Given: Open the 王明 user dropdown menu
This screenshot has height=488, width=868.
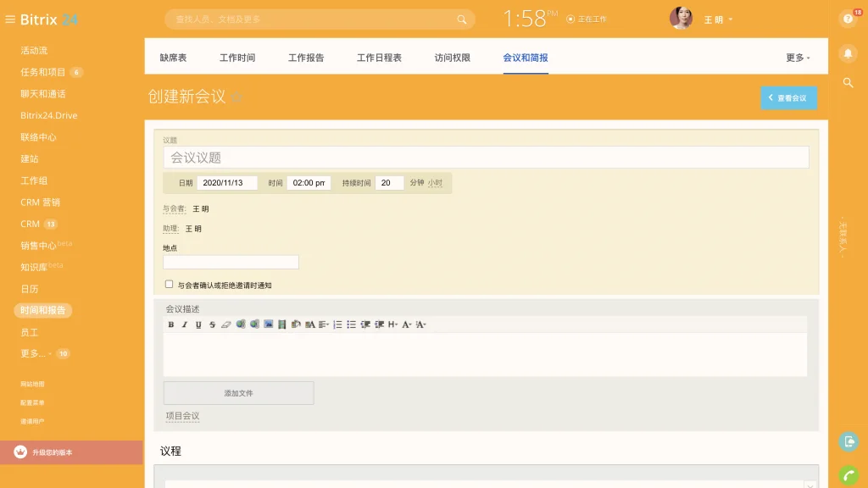Looking at the screenshot, I should (718, 19).
